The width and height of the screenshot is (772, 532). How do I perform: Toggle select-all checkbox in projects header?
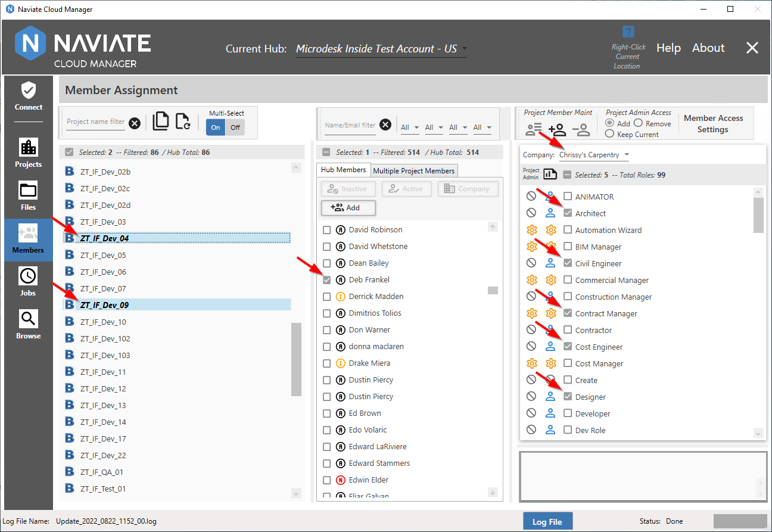tap(69, 153)
